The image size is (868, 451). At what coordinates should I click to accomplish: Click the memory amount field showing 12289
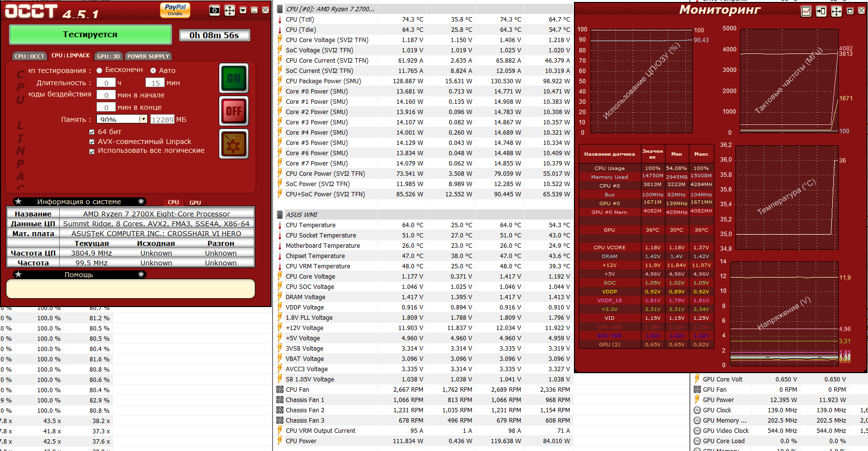[x=162, y=119]
